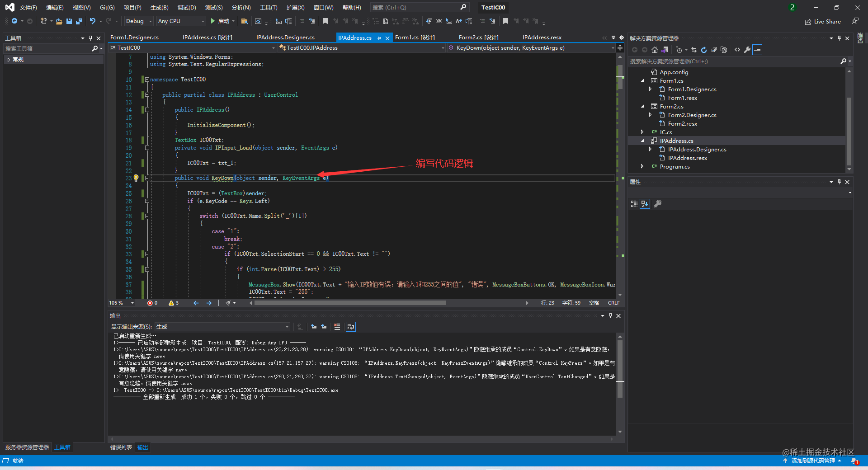This screenshot has width=868, height=470.
Task: Open the TestIC00.IPAddress type dropdown
Action: tap(362, 48)
